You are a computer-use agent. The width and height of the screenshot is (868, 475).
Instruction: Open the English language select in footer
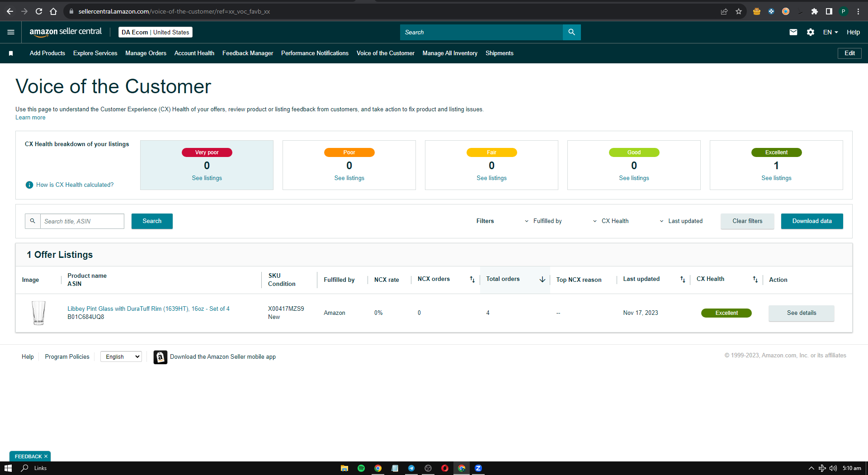click(x=121, y=357)
